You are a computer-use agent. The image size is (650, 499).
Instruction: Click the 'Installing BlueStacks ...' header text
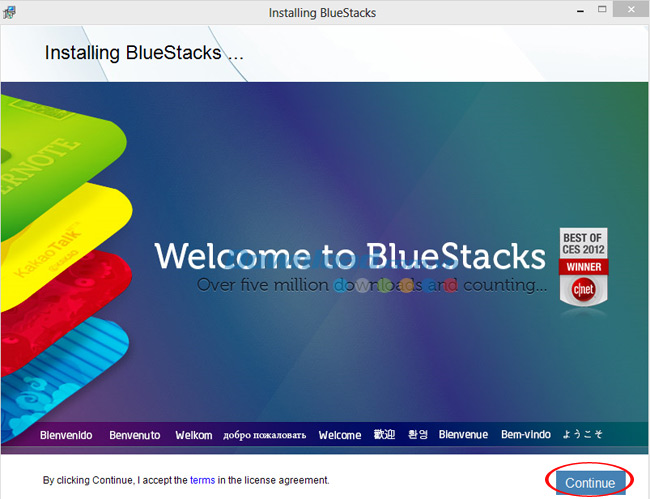click(144, 53)
